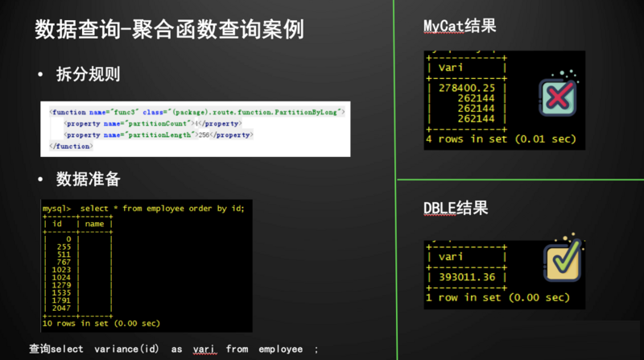Click the green checkmark icon
This screenshot has height=360, width=644.
pyautogui.click(x=563, y=261)
